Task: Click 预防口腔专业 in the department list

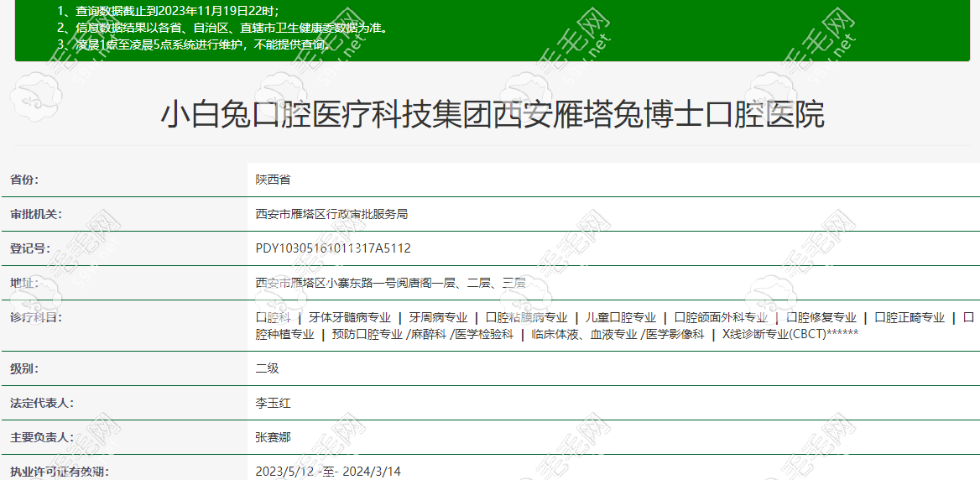Action: click(x=367, y=334)
